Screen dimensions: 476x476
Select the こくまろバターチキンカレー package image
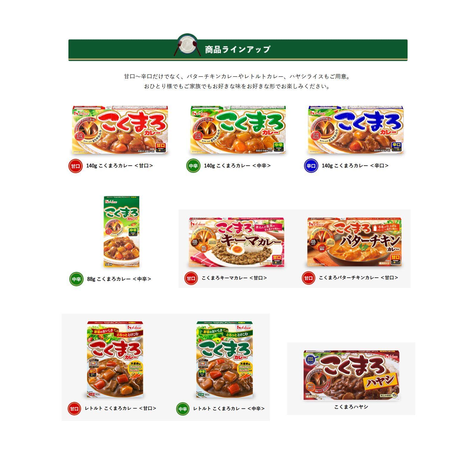click(355, 242)
